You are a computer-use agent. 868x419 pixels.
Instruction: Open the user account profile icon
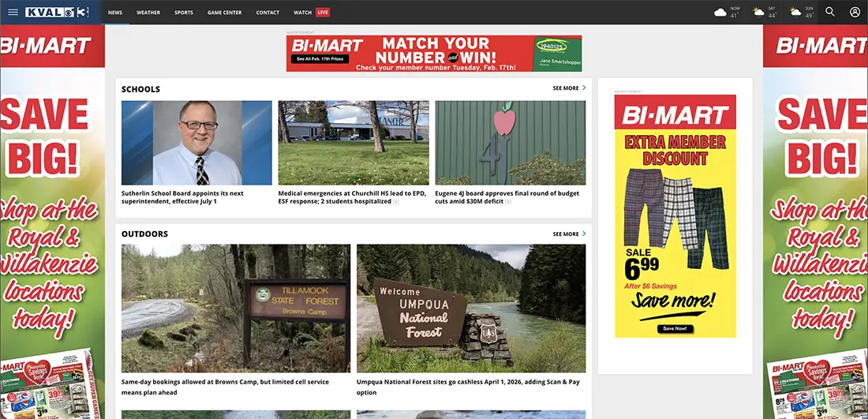coord(855,12)
